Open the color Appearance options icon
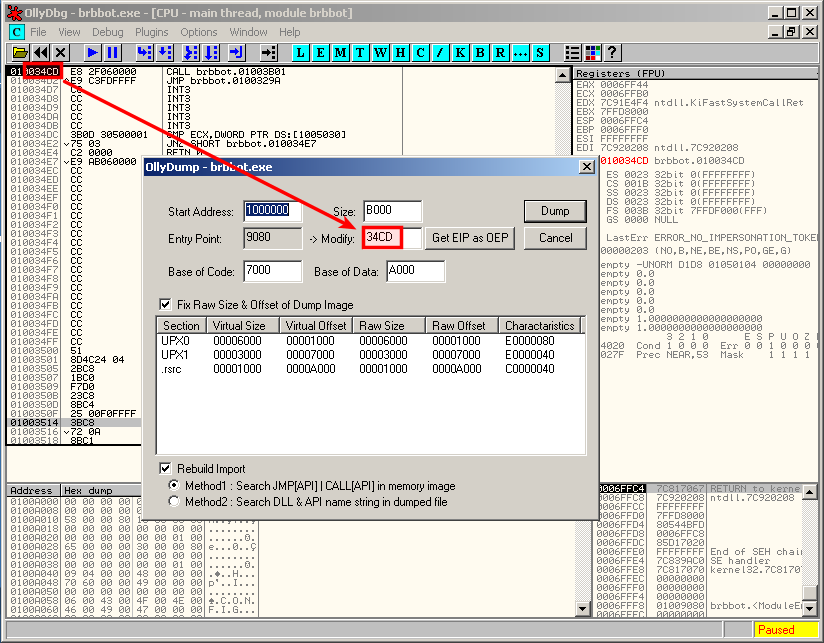This screenshot has width=824, height=643. coord(592,52)
